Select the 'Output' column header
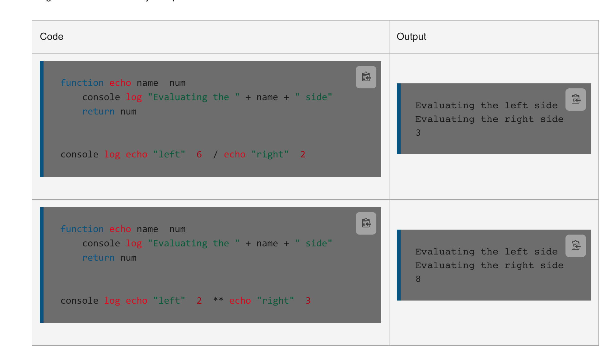Viewport: 614px width, 364px height. (411, 36)
